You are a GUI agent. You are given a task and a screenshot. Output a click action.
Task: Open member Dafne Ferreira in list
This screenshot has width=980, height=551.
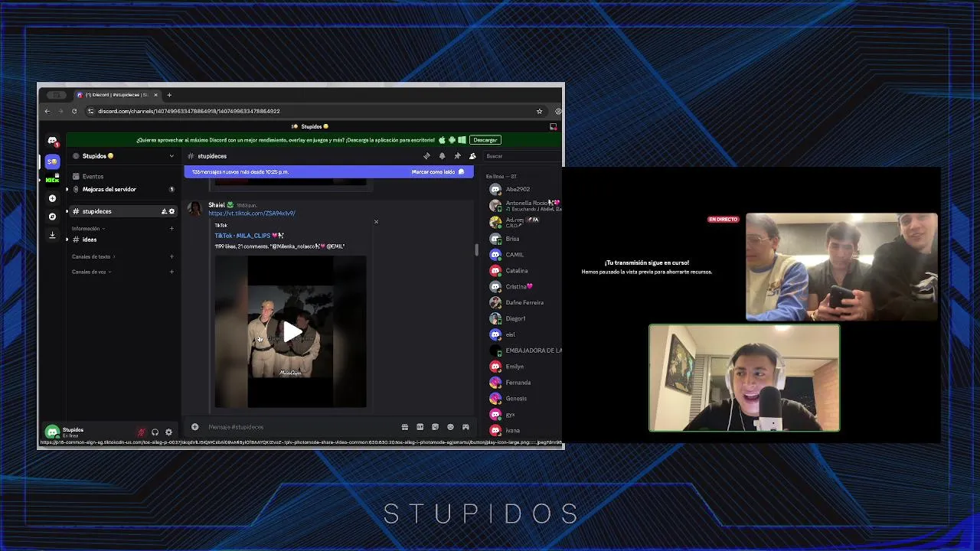524,302
